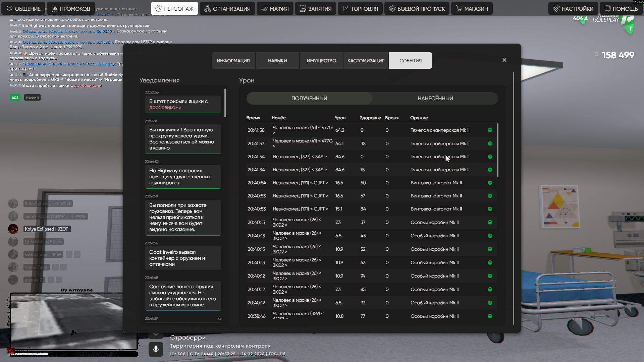Switch to the Кастомизация tab
Viewport: 644px width, 362px height.
[x=366, y=61]
